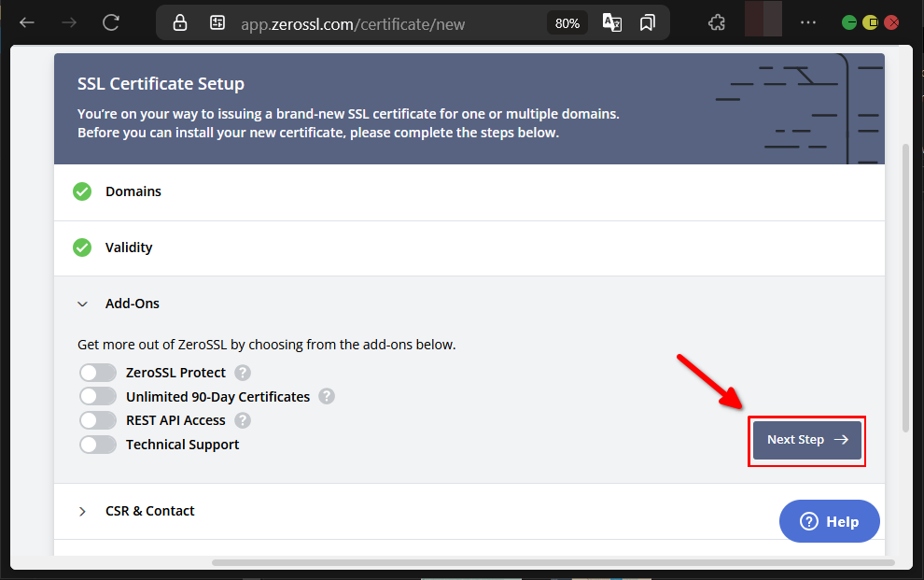Collapse the Add-Ons section
Image resolution: width=924 pixels, height=580 pixels.
pyautogui.click(x=82, y=304)
